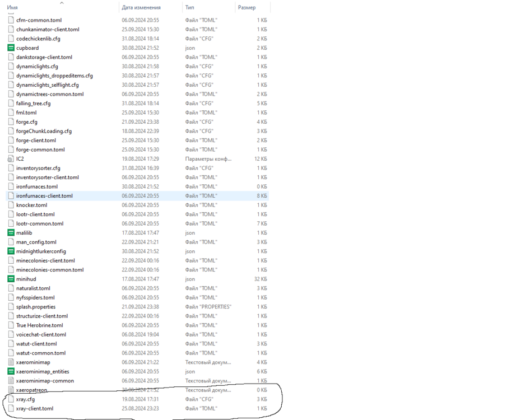Image resolution: width=507 pixels, height=420 pixels.
Task: Click the file icon of nyfsspiders.toml
Action: pos(11,297)
